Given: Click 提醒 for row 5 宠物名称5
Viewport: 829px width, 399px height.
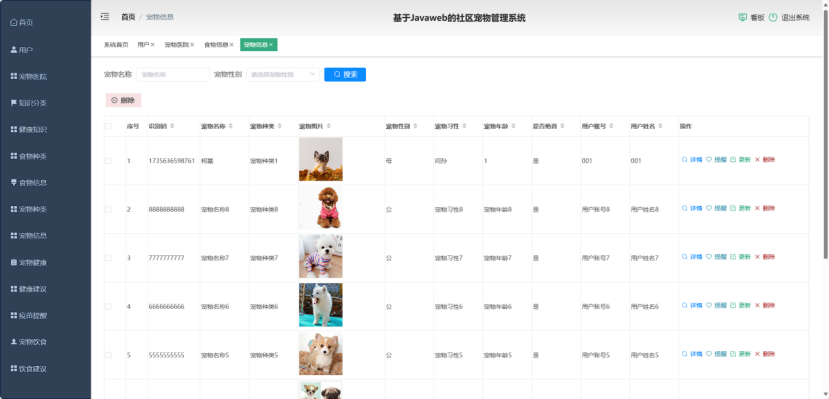Looking at the screenshot, I should 716,354.
